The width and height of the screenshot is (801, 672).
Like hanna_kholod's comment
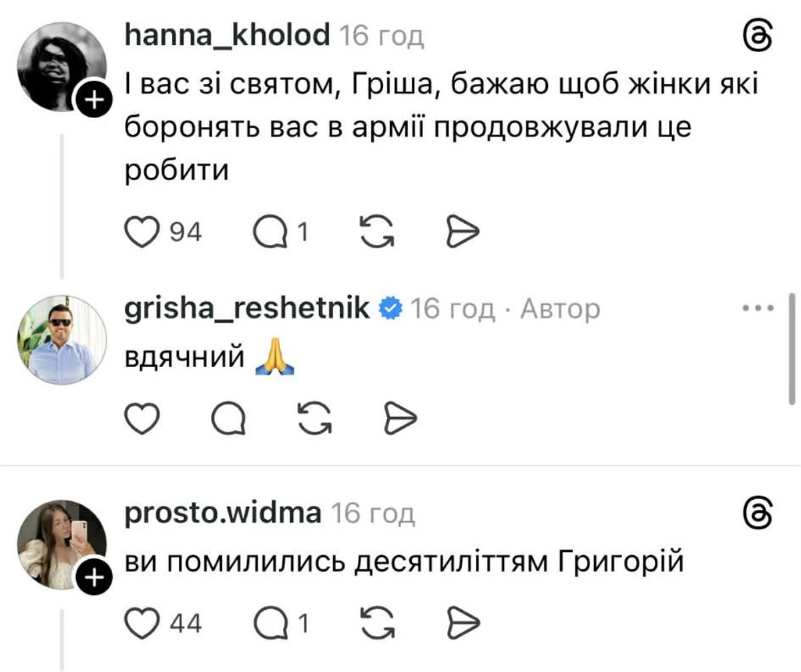click(141, 230)
